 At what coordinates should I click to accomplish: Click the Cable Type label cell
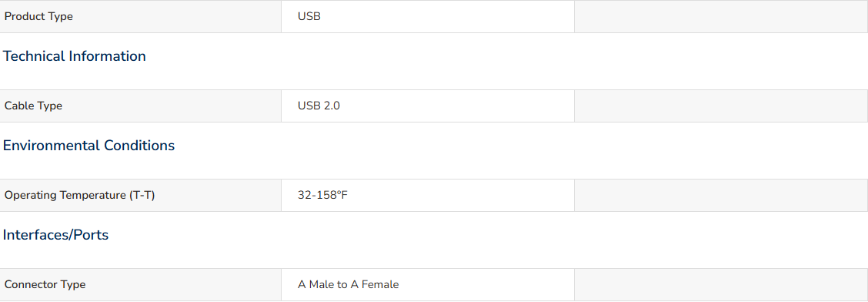pyautogui.click(x=141, y=106)
